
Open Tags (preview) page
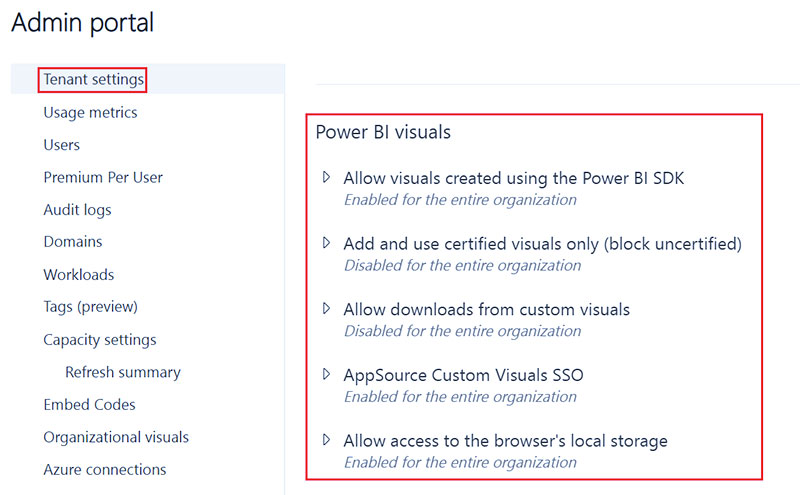(91, 307)
